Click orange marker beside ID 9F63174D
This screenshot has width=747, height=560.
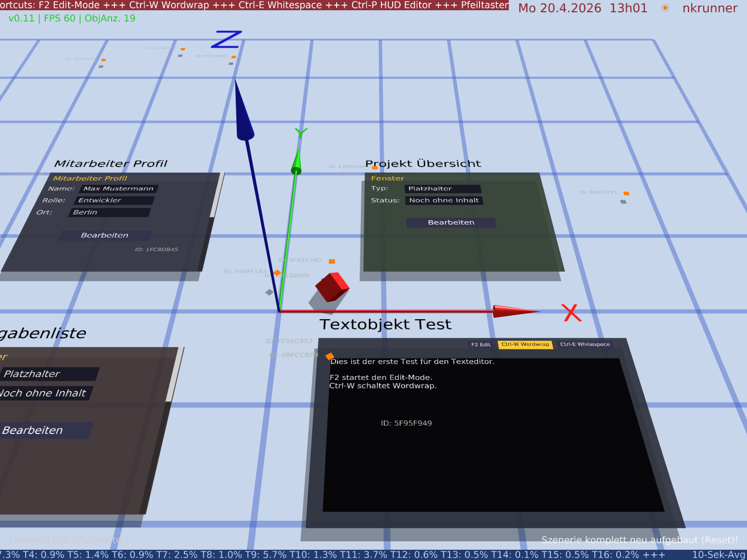(x=332, y=261)
